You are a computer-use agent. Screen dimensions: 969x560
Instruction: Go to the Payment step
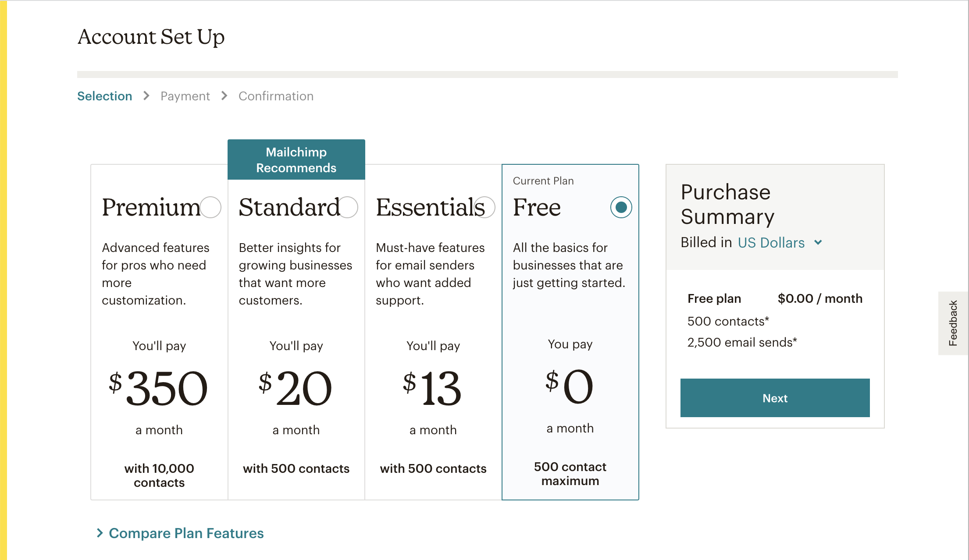tap(185, 96)
